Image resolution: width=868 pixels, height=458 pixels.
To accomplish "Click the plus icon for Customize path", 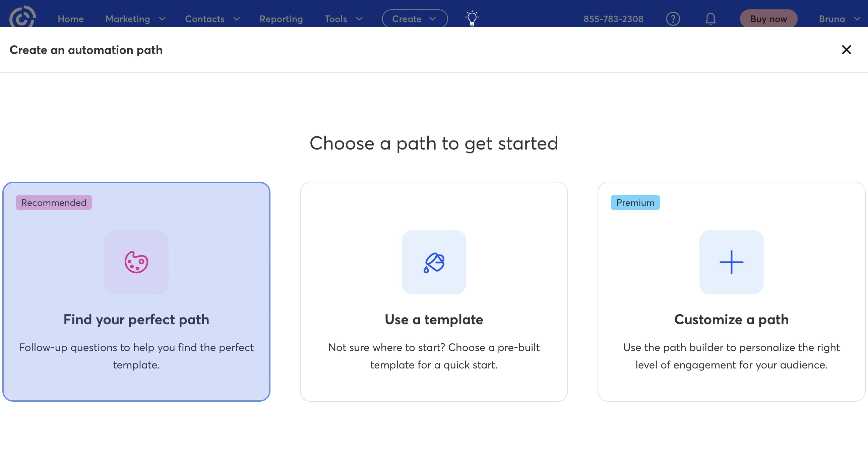I will coord(731,262).
